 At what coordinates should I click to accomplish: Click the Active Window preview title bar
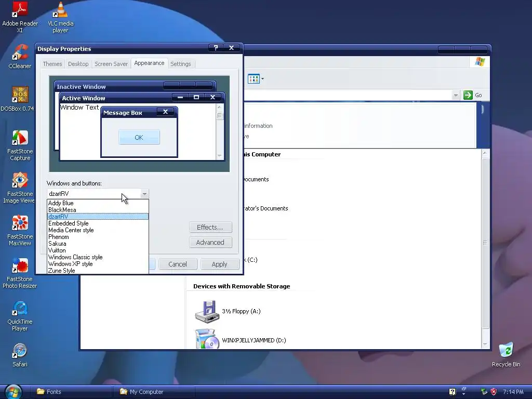[x=141, y=98]
